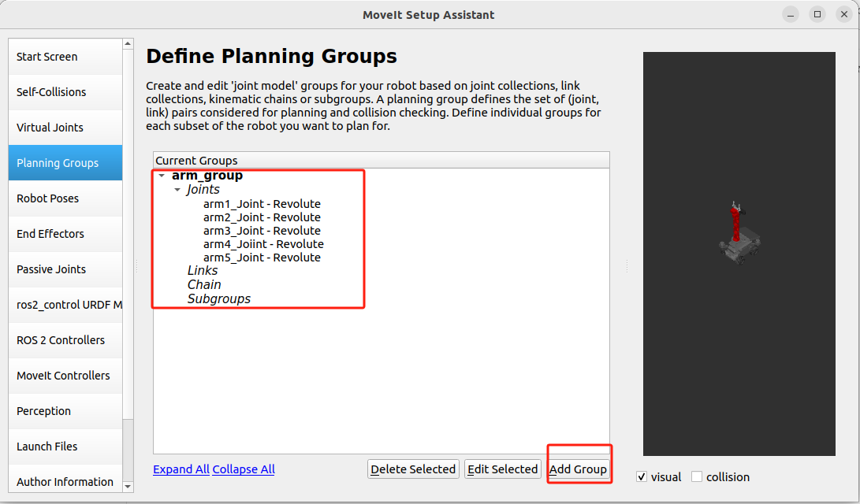The height and width of the screenshot is (504, 860).
Task: Open Virtual Joints step
Action: [65, 128]
